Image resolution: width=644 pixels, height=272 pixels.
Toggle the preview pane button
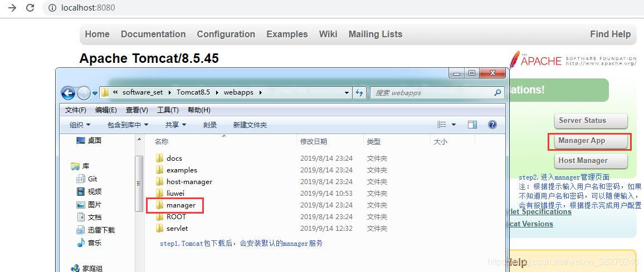pyautogui.click(x=472, y=125)
